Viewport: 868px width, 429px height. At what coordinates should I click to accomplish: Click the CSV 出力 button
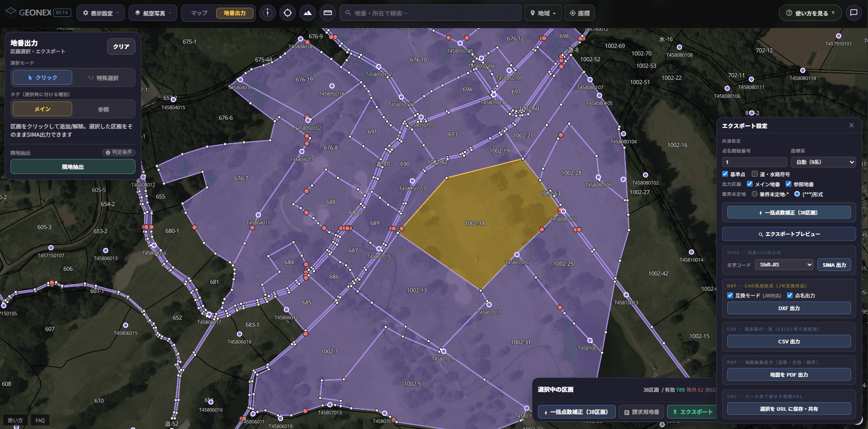pos(789,342)
